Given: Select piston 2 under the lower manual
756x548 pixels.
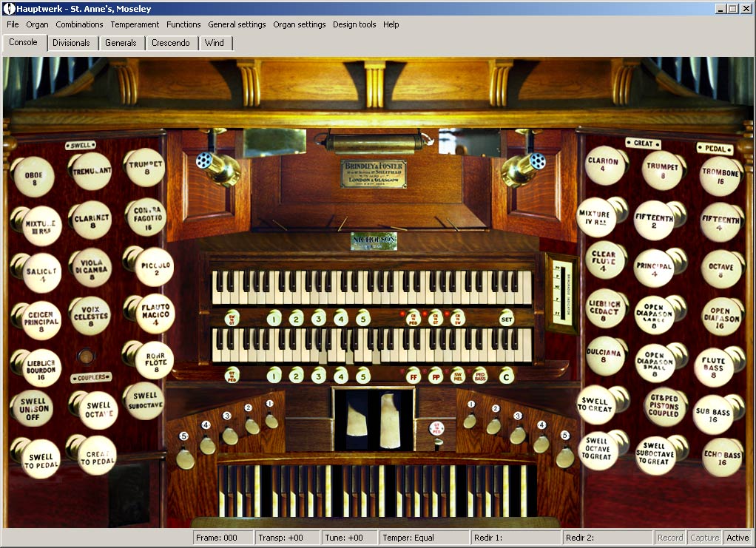Looking at the screenshot, I should [x=296, y=376].
